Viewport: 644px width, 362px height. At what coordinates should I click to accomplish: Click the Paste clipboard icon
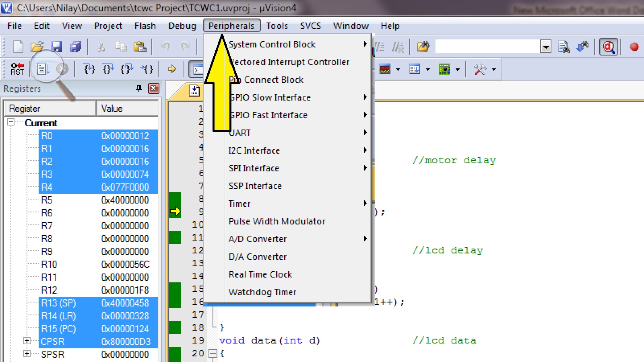click(x=140, y=47)
